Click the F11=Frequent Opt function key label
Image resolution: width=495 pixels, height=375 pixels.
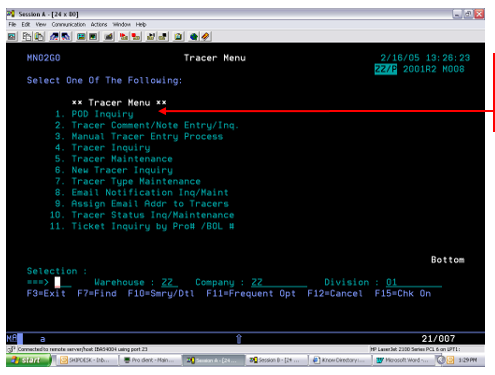(251, 294)
